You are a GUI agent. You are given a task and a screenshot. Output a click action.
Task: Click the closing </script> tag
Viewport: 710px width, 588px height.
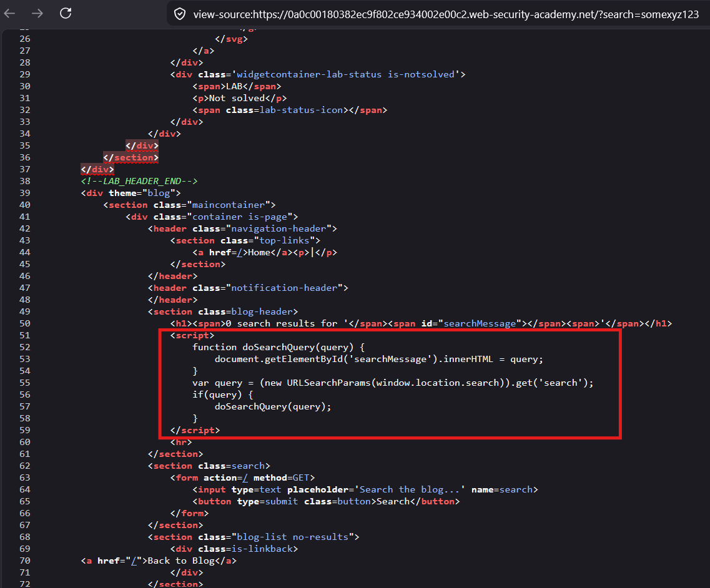(195, 431)
